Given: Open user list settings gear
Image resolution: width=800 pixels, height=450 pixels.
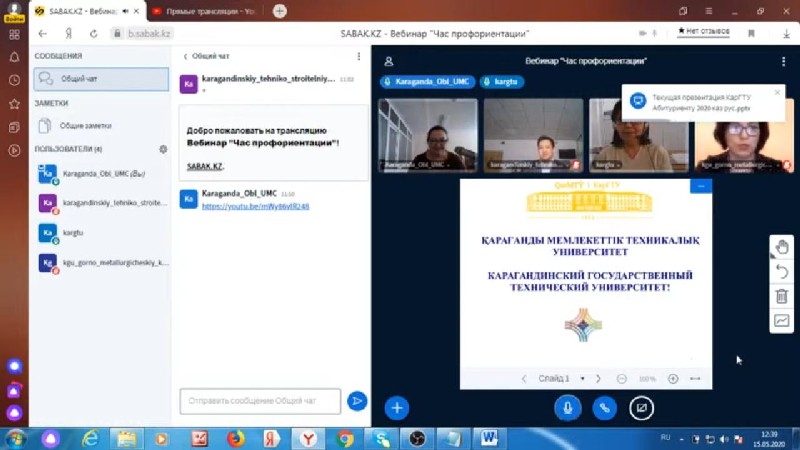Looking at the screenshot, I should coord(163,149).
